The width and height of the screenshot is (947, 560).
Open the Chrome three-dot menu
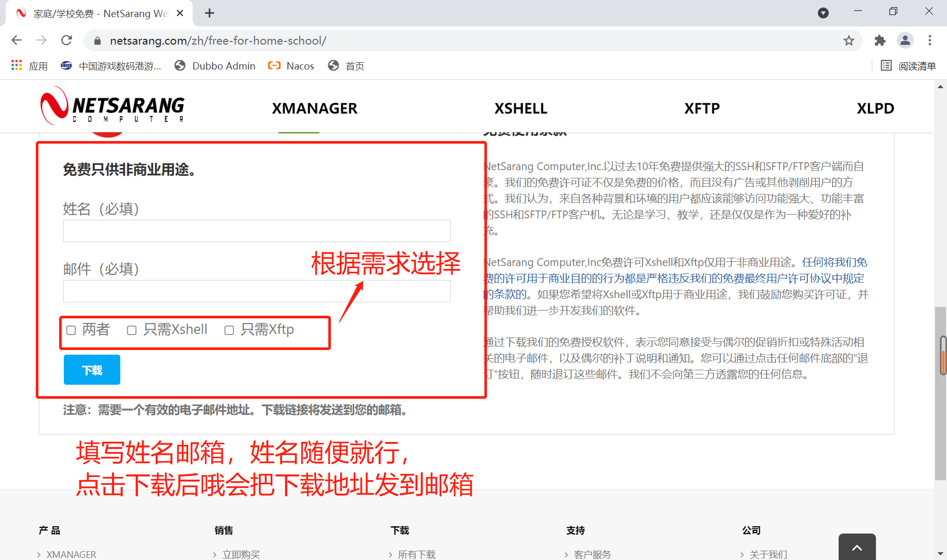(x=930, y=40)
